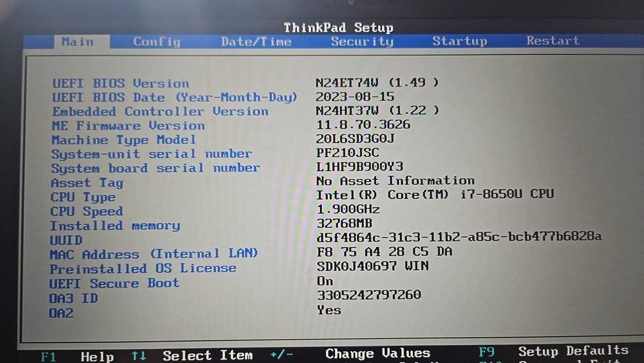Select machine model 20L6SD3G0J

coord(355,139)
